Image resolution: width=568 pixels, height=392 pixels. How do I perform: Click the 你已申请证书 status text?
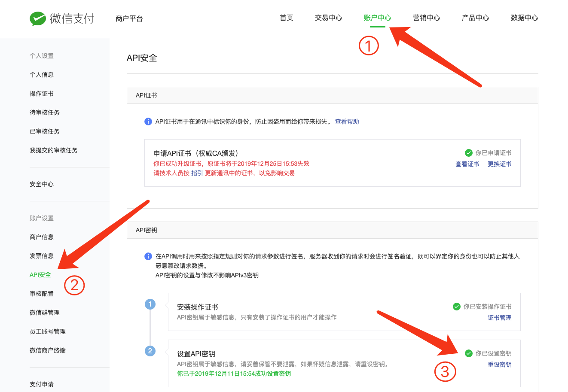coord(494,153)
